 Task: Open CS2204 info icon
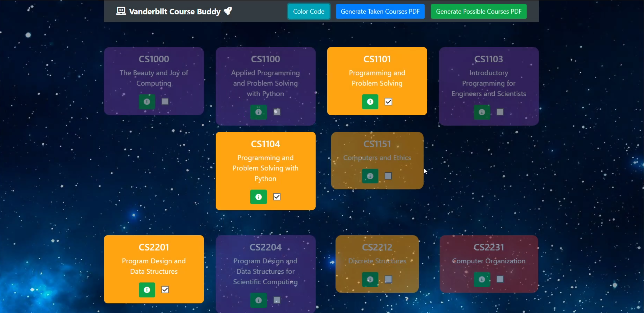click(258, 300)
